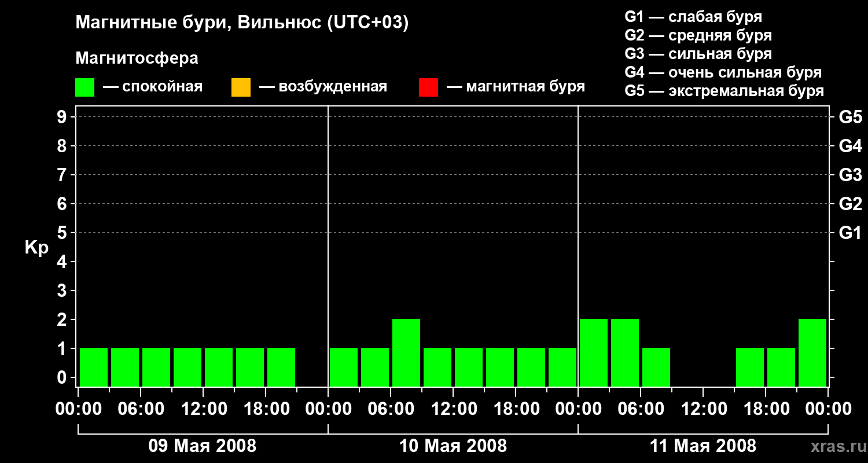
Task: Click the 21:00–00:00 bar on 10 Мая
Action: click(562, 367)
